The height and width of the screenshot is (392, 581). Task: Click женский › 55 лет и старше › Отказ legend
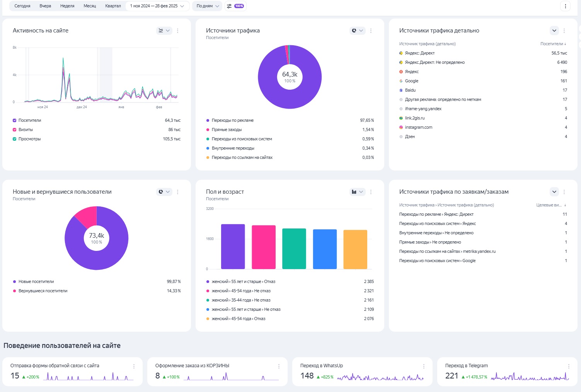click(241, 281)
